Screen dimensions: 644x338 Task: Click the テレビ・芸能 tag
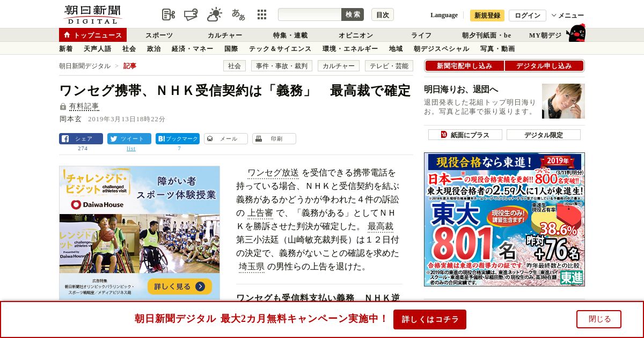[x=389, y=66]
